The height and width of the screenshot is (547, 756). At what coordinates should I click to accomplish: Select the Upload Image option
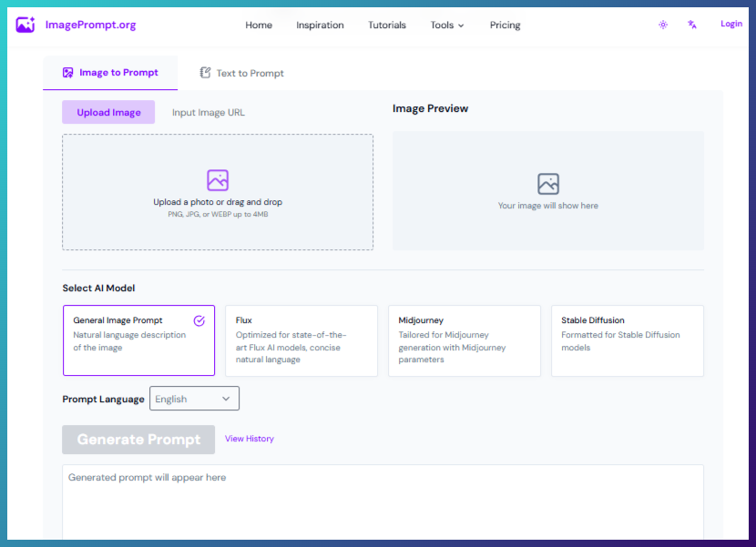[108, 112]
